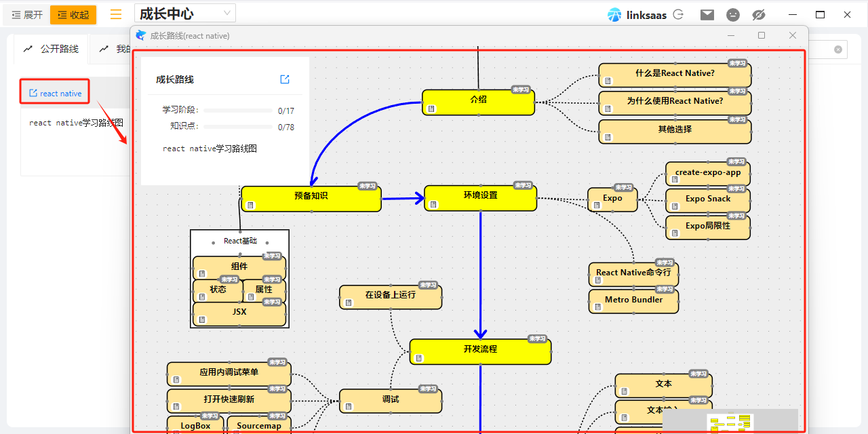
Task: Open the document icon on the 在设备上运行 node
Action: point(349,302)
